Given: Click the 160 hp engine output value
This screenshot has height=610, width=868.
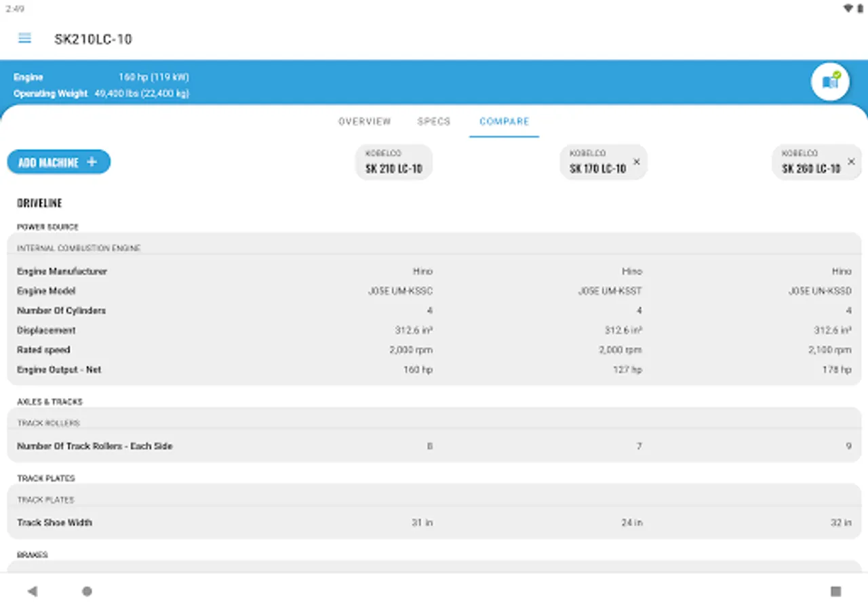Looking at the screenshot, I should (x=418, y=369).
